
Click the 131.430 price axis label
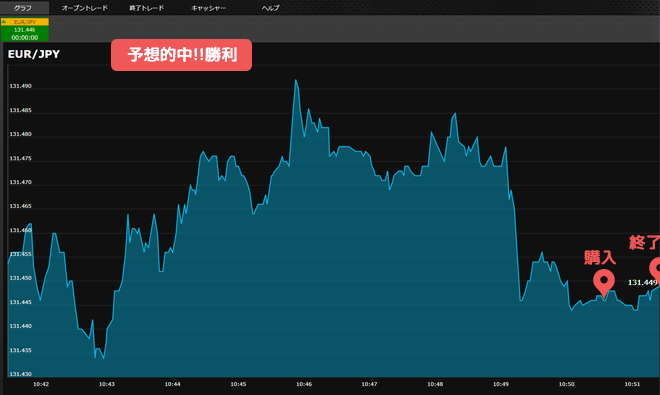20,374
